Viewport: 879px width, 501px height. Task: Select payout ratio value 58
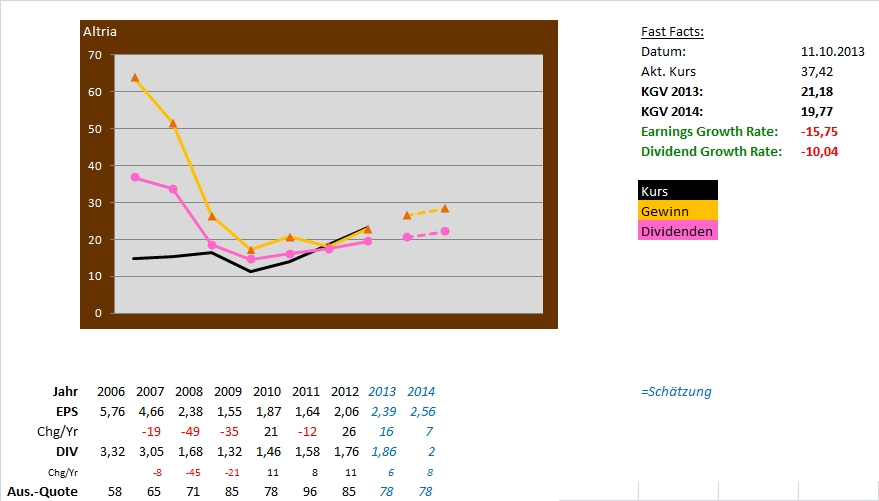coord(115,491)
